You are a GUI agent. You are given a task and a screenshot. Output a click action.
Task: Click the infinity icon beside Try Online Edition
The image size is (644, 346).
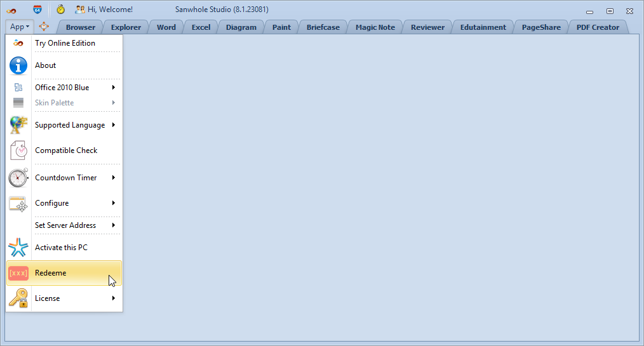click(x=18, y=43)
